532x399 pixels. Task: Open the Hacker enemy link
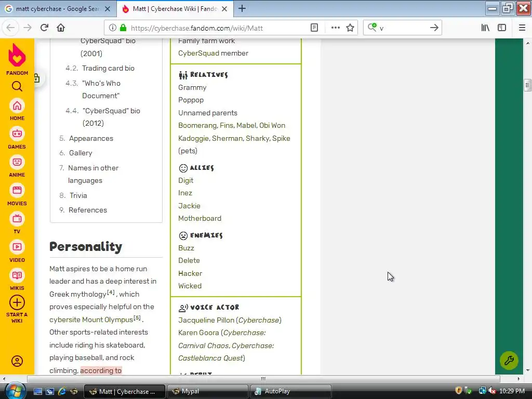coord(190,273)
